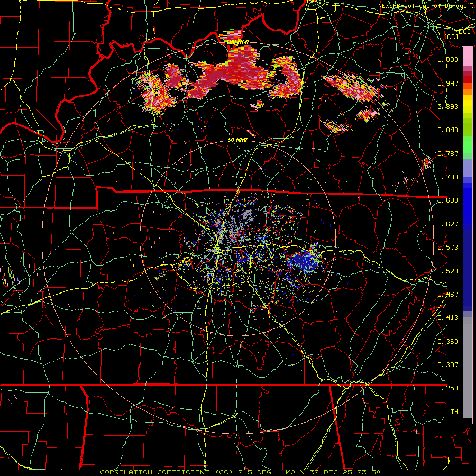Screen dimensions: 476x476
Task: Click the KOHX station identifier
Action: point(295,472)
